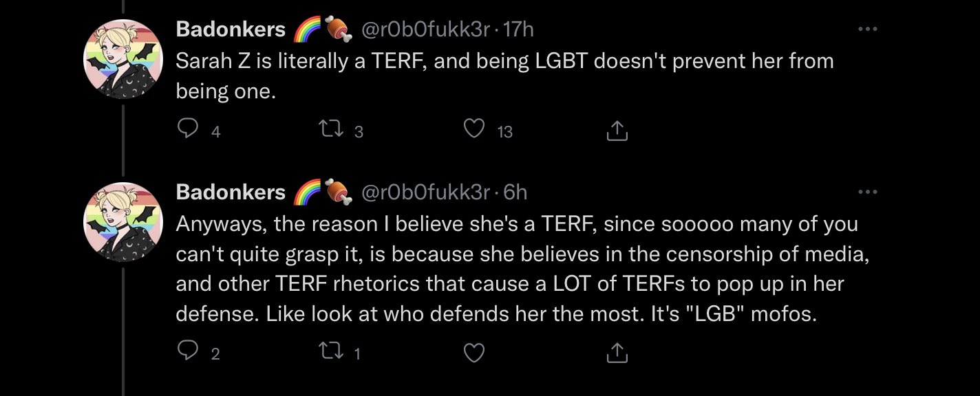Open the @r0b0fukk3r handle on the 17h tweet
The width and height of the screenshot is (980, 396).
point(425,30)
